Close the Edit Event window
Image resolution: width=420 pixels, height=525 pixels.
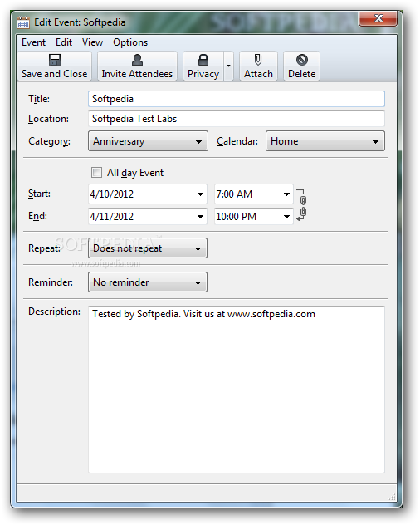[x=378, y=18]
